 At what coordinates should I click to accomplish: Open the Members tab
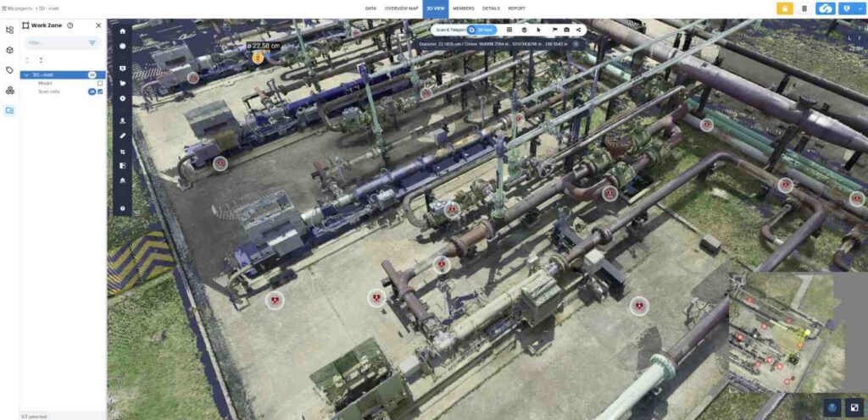tap(463, 8)
